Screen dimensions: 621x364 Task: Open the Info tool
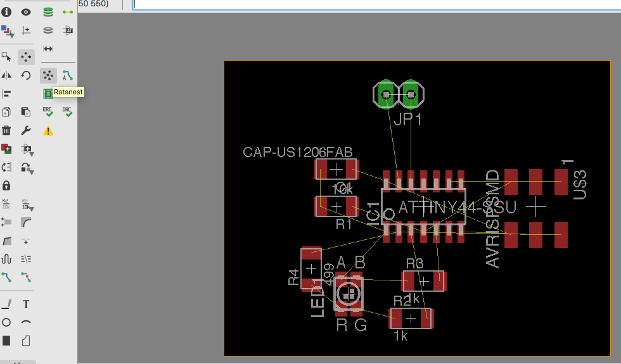click(6, 12)
